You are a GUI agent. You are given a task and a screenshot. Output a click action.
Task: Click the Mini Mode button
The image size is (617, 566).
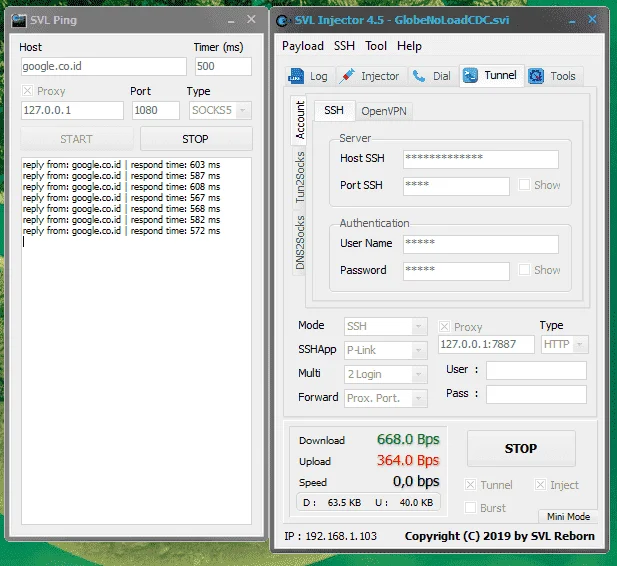coord(568,516)
